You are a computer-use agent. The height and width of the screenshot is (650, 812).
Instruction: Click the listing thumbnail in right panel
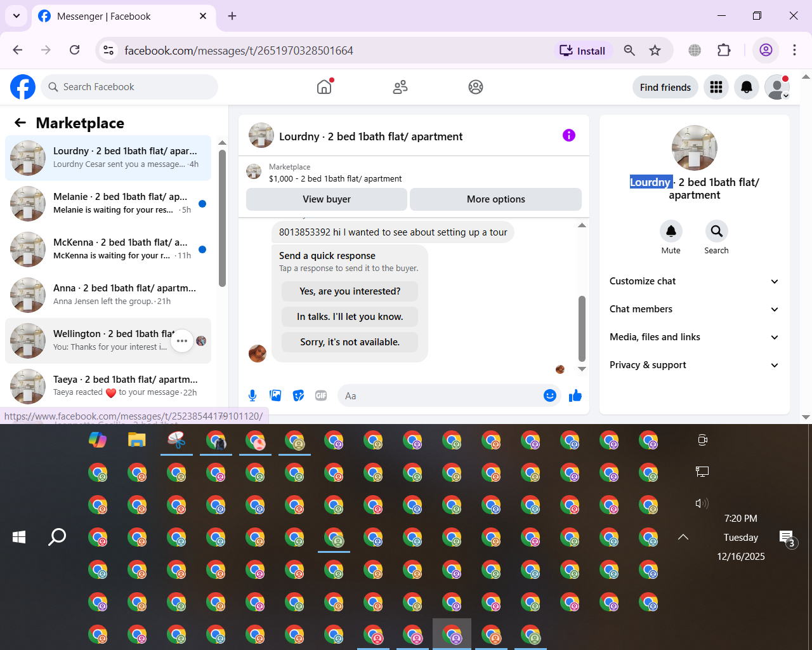(x=694, y=148)
